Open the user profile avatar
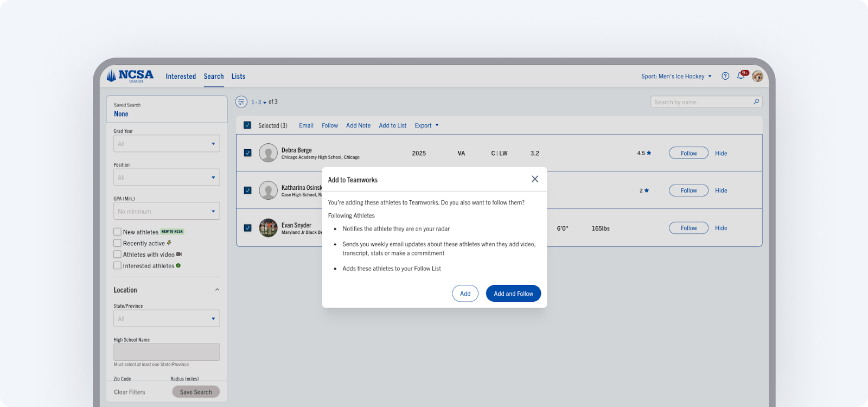Viewport: 868px width, 407px height. (x=758, y=76)
